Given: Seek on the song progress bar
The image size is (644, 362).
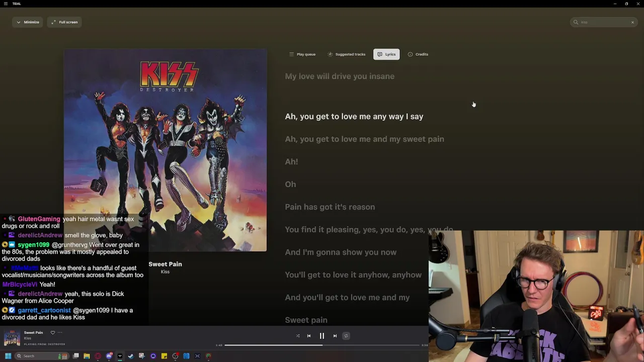Looking at the screenshot, I should pos(322,345).
